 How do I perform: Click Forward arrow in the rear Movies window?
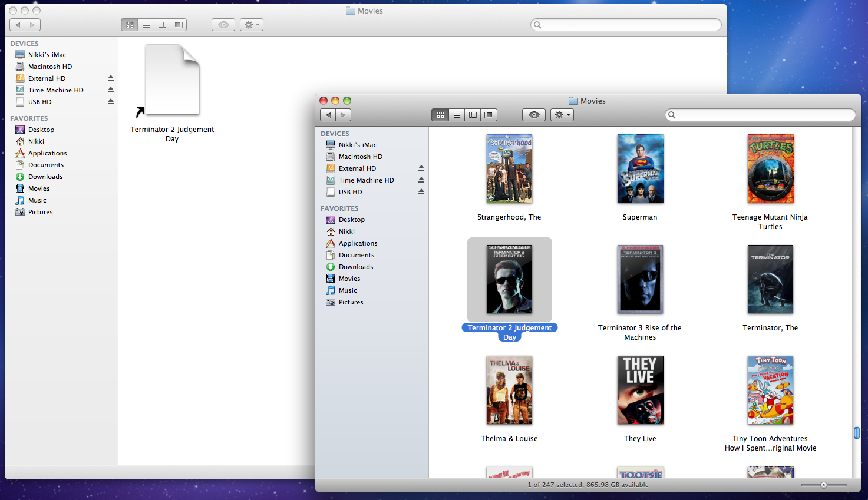tap(33, 25)
